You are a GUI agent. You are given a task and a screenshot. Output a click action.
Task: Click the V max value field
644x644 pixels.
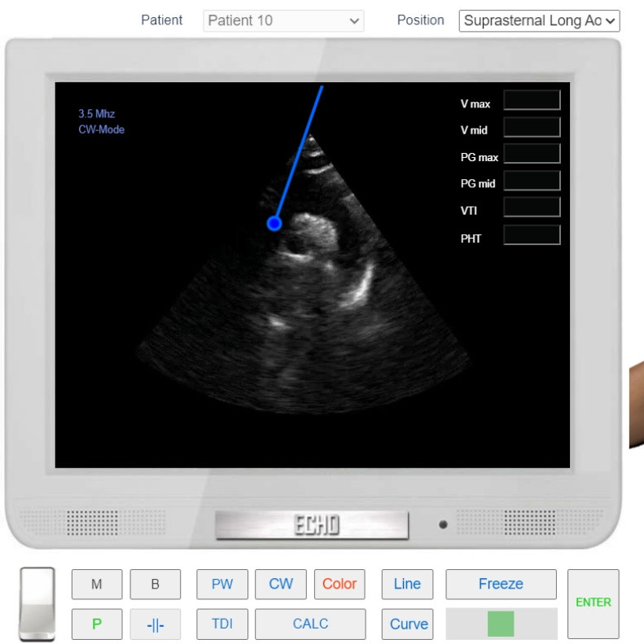click(532, 100)
